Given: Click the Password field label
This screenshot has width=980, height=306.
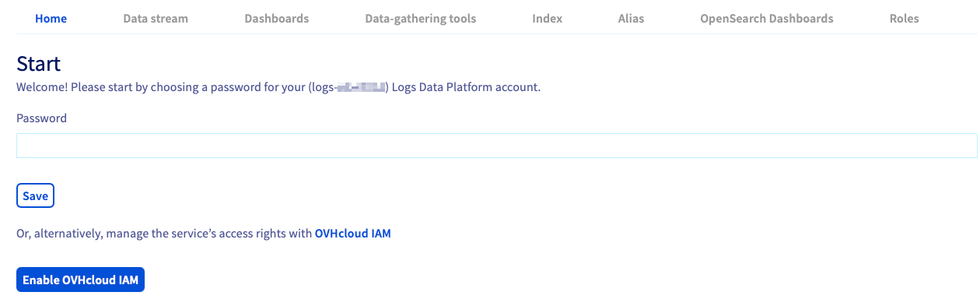Looking at the screenshot, I should 41,118.
